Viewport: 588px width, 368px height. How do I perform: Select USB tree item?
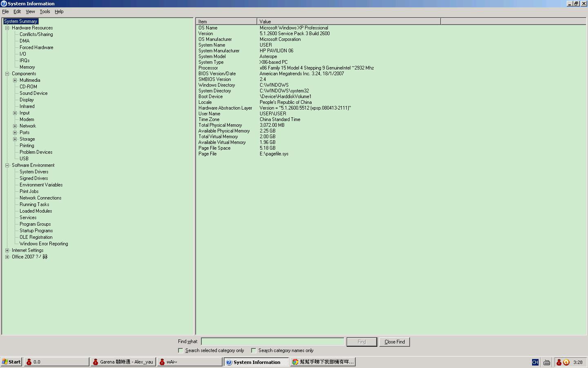(x=24, y=159)
